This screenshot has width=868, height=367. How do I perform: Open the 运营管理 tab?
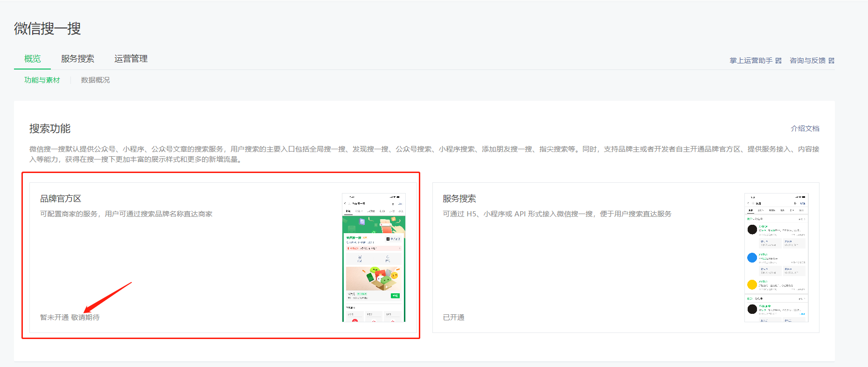(x=131, y=59)
